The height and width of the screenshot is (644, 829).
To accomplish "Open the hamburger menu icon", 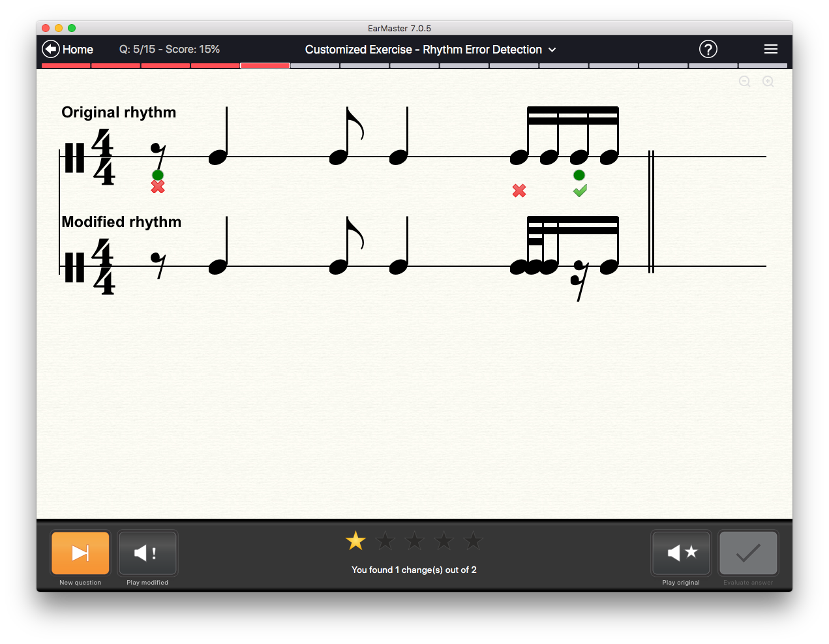I will [770, 49].
